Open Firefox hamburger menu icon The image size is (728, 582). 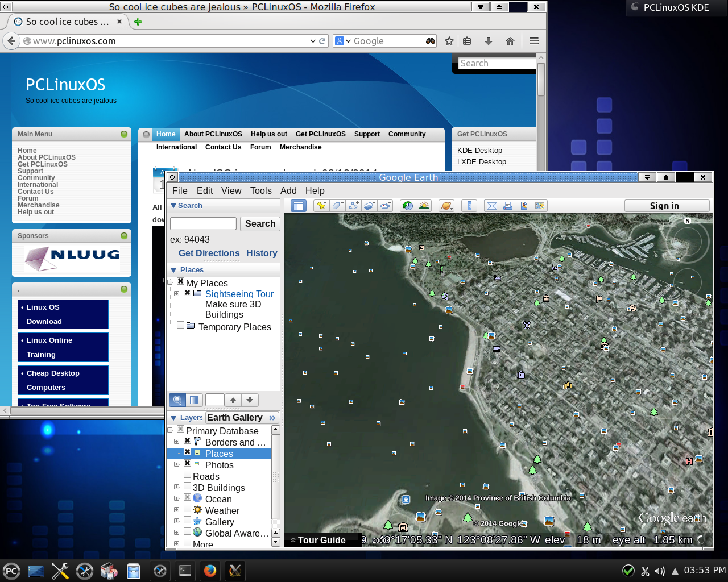click(533, 41)
